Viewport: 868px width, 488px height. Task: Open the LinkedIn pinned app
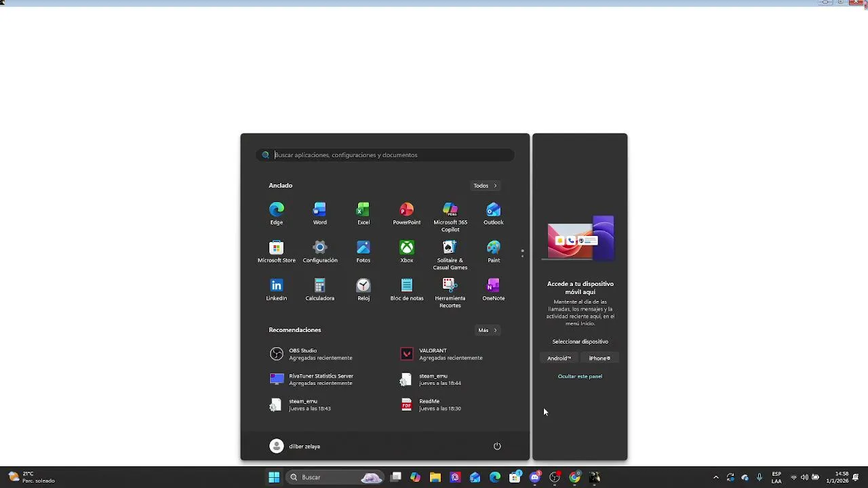(x=277, y=289)
